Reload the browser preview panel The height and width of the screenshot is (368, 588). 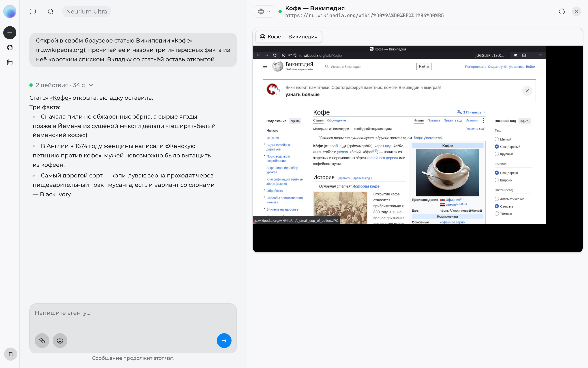click(562, 11)
